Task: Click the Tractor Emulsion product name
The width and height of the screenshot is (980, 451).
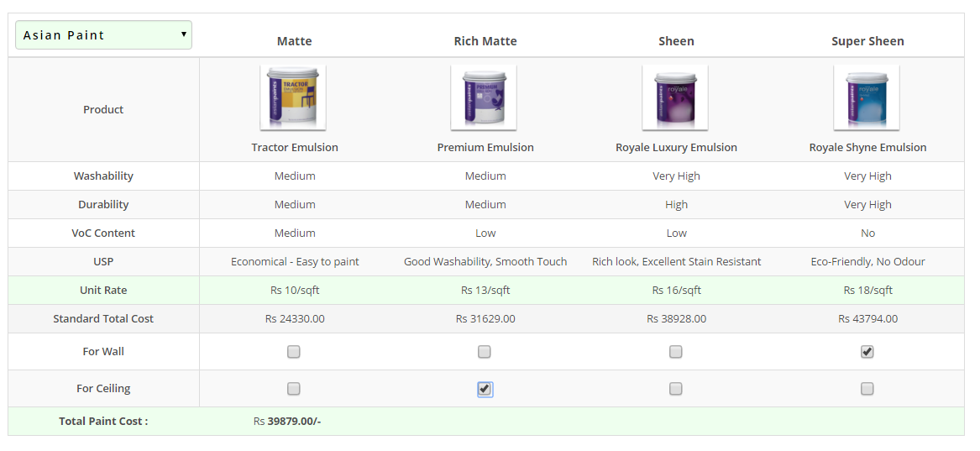Action: [x=295, y=148]
